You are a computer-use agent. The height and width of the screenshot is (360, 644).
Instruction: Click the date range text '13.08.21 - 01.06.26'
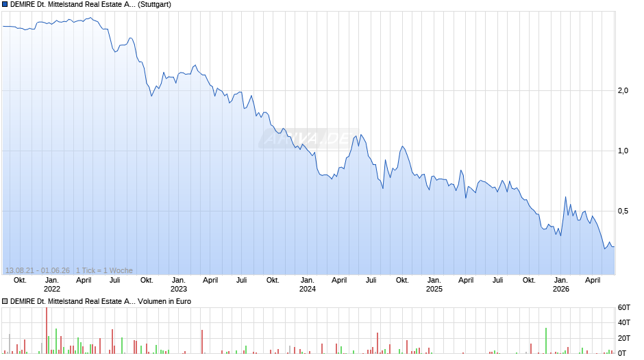coord(38,270)
